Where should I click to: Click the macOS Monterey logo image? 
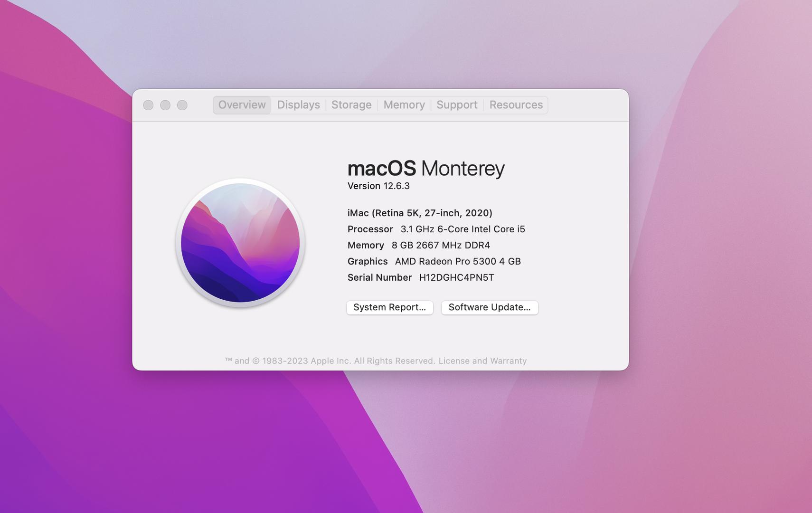click(240, 243)
